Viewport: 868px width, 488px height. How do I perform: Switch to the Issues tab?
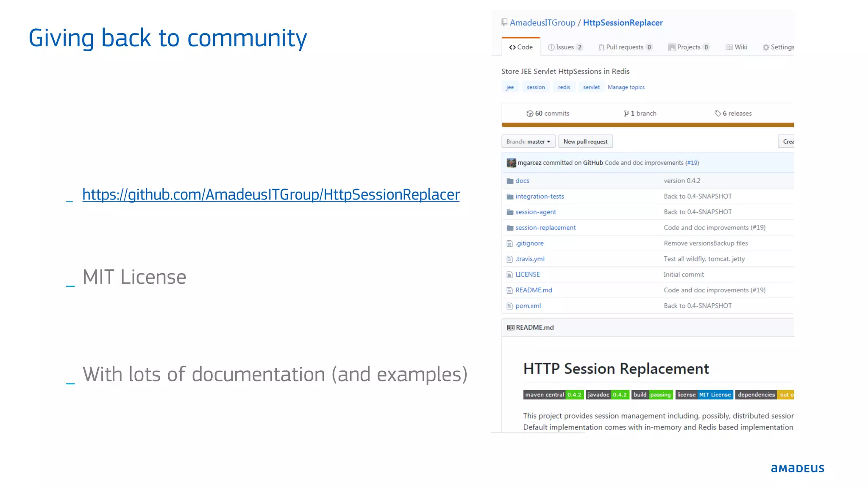click(x=565, y=47)
